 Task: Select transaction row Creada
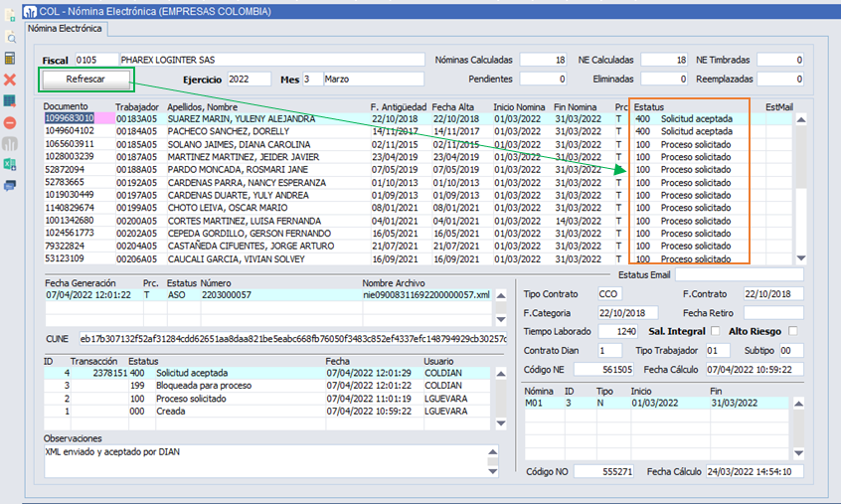pos(267,412)
